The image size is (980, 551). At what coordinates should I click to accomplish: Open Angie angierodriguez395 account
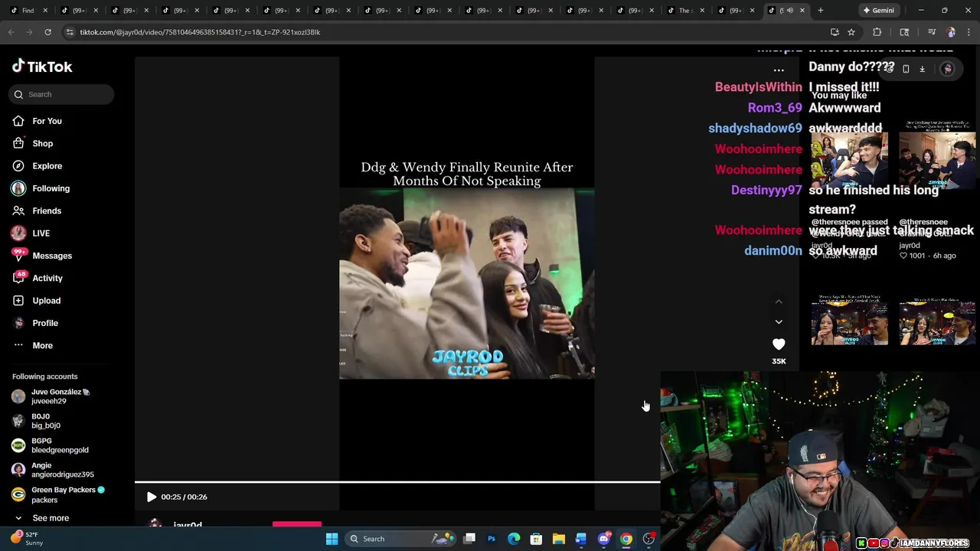pos(53,470)
